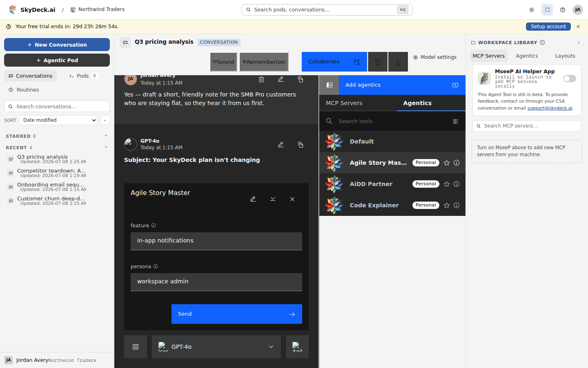588x368 pixels.
Task: Collapse the Recent conversations section
Action: point(106,147)
